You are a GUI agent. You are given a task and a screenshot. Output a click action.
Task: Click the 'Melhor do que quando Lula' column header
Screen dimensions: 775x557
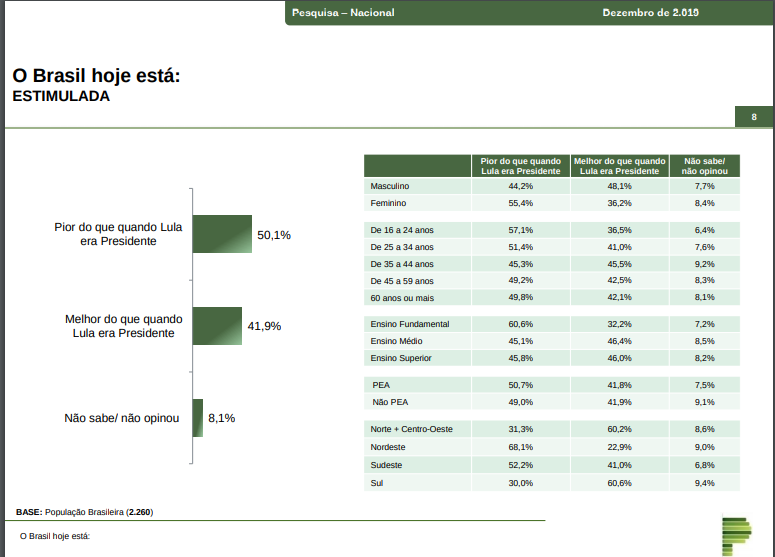coord(619,166)
